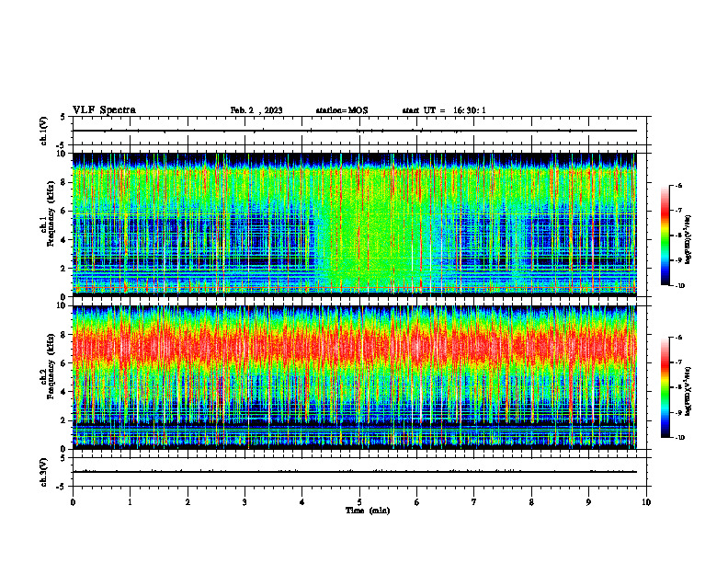Viewport: 728px width, 563px height.
Task: Click the "station=MOS" header label
Action: [342, 110]
